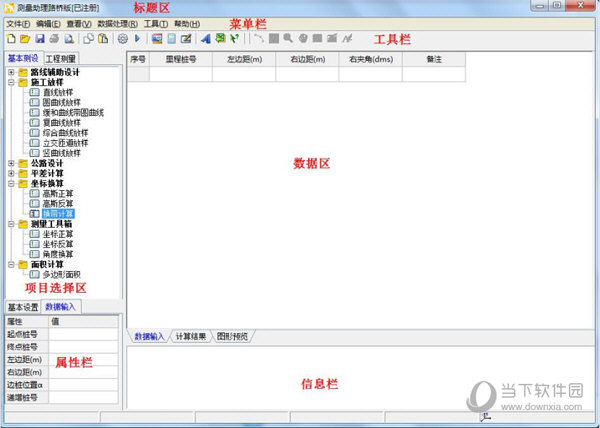Viewport: 600px width, 428px height.
Task: Switch to the 基本设置 tab
Action: pos(23,307)
